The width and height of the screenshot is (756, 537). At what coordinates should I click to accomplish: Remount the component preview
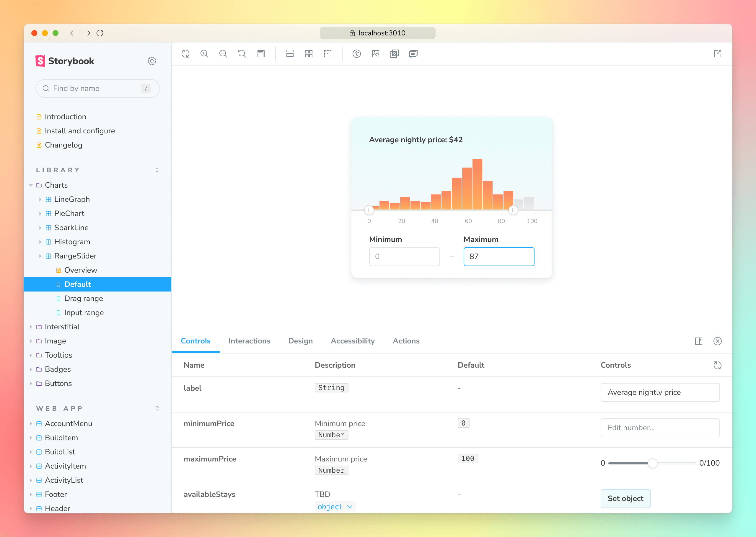click(x=185, y=54)
